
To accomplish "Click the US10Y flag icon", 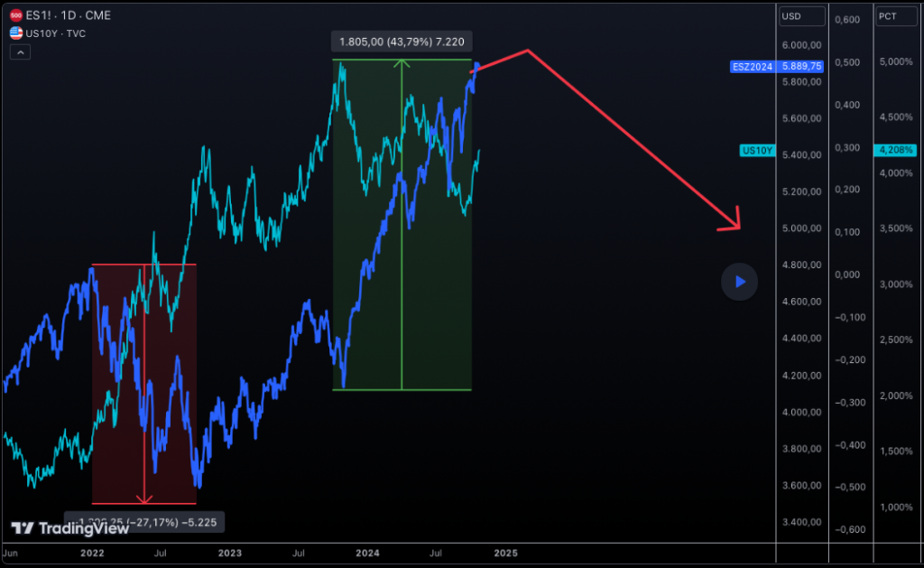I will pyautogui.click(x=15, y=33).
